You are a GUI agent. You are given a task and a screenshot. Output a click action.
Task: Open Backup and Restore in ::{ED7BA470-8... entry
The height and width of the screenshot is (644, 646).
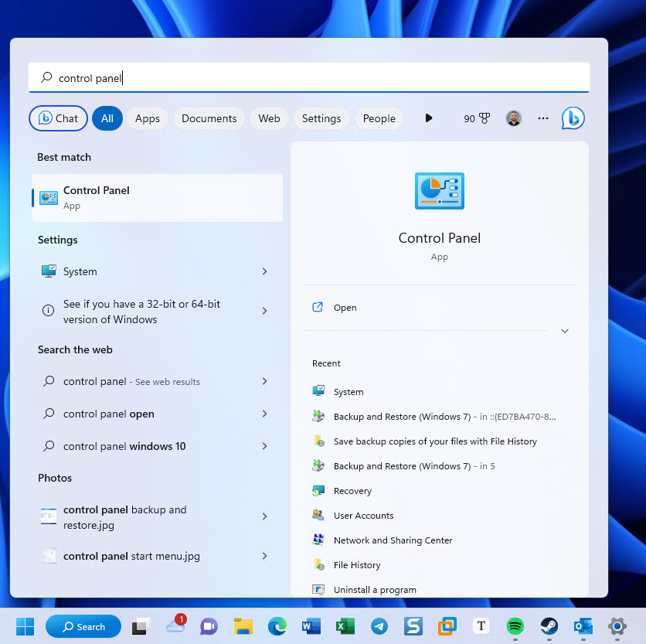(x=444, y=417)
